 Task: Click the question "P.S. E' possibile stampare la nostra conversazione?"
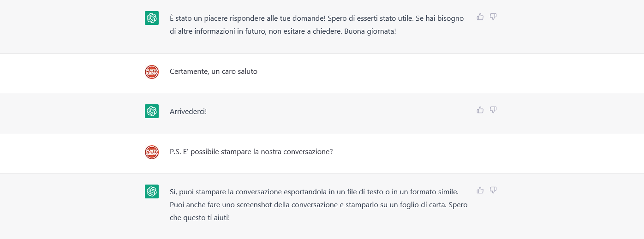point(251,152)
